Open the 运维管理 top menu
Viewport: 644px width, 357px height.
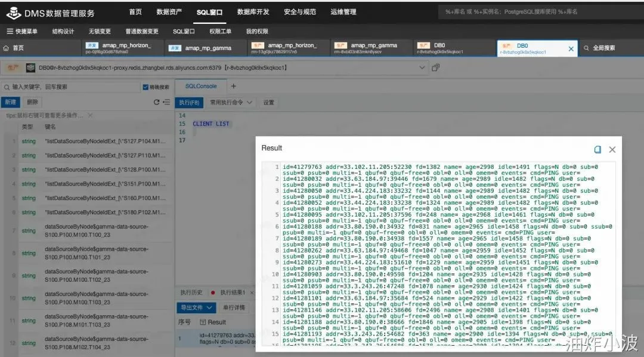[343, 12]
